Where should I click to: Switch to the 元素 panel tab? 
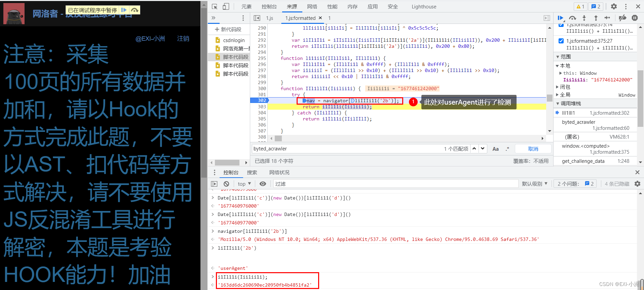click(247, 6)
